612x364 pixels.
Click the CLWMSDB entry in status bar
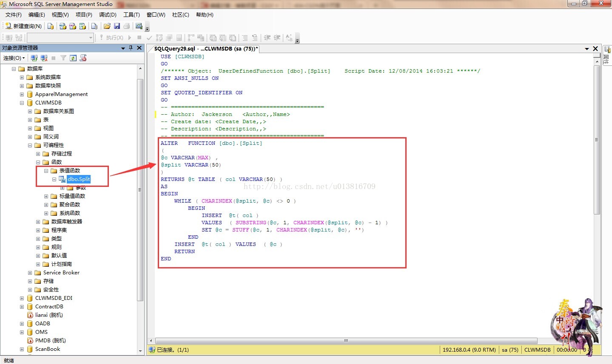pyautogui.click(x=537, y=350)
